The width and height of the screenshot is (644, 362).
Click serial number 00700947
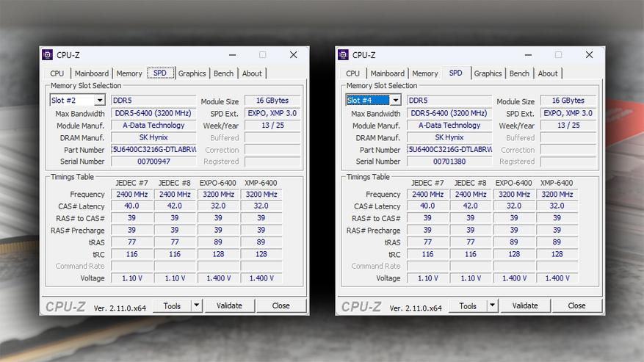(x=153, y=162)
